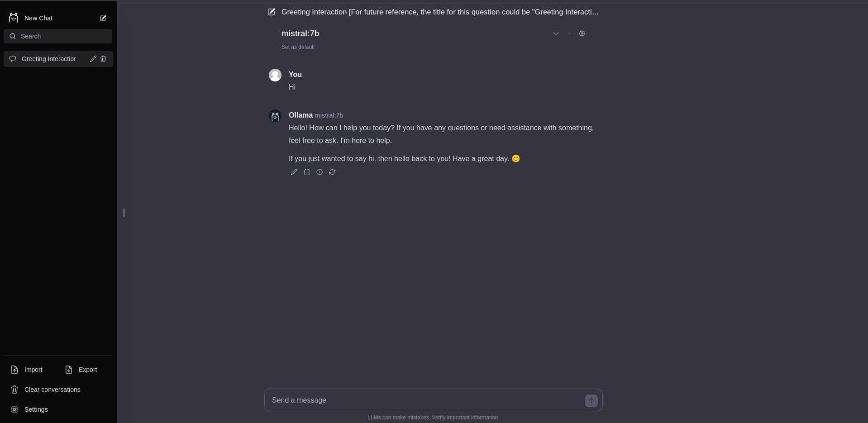The height and width of the screenshot is (423, 868).
Task: Click the Send a message input box
Action: [424, 400]
